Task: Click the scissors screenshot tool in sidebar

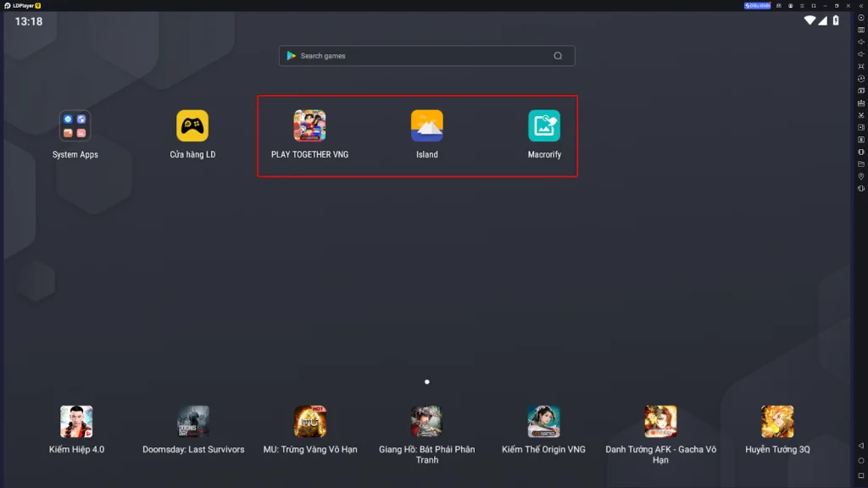Action: [861, 115]
